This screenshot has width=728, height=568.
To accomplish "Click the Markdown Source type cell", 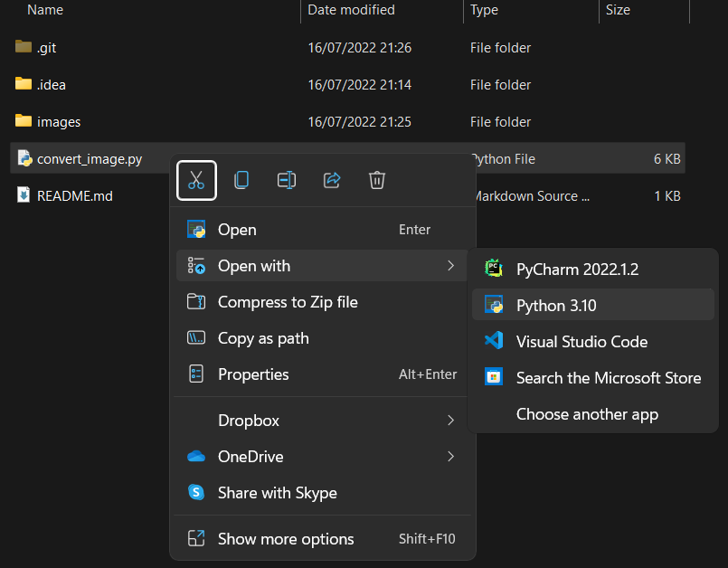I will point(531,196).
